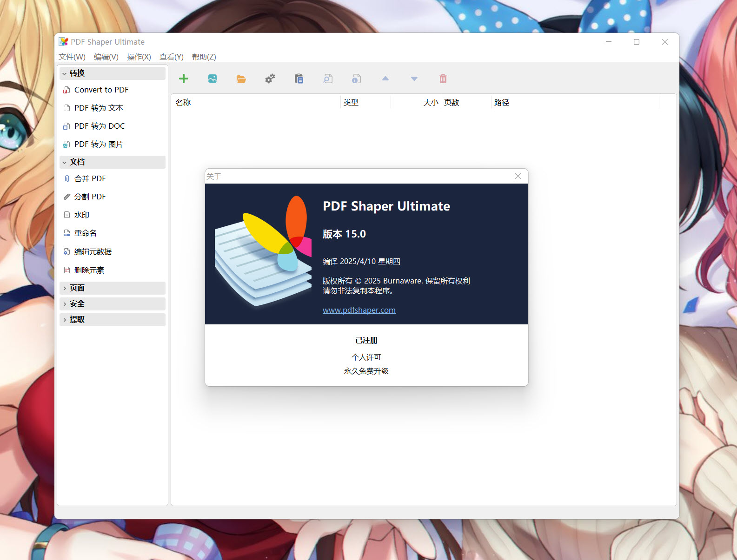Select 分割 PDF in sidebar
The image size is (737, 560).
pyautogui.click(x=112, y=197)
